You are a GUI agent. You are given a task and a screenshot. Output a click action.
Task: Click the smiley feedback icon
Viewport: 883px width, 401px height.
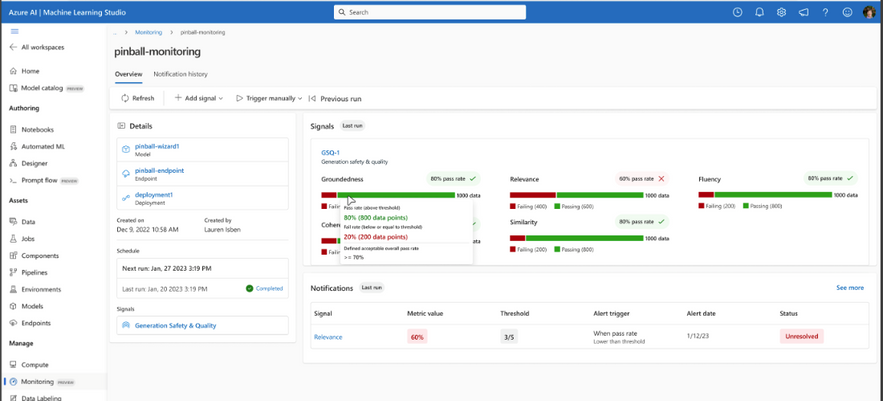(x=847, y=12)
